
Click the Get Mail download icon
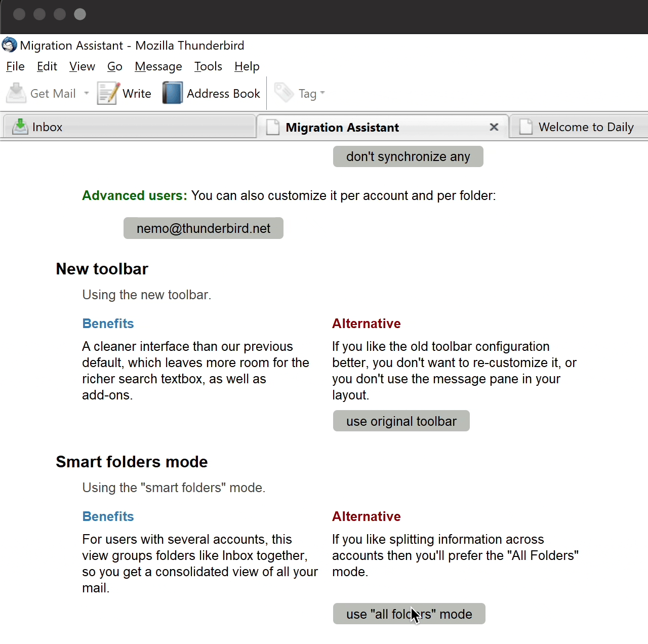click(x=16, y=93)
